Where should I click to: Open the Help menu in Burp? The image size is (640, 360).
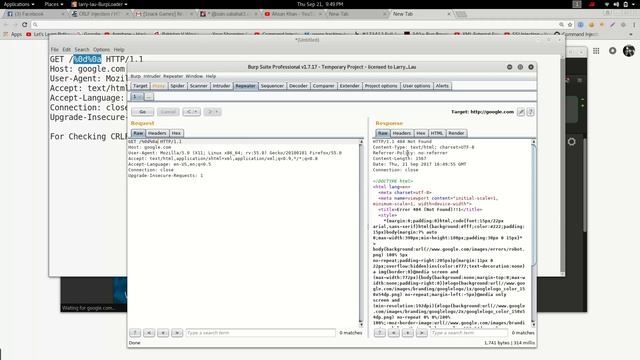coord(211,76)
